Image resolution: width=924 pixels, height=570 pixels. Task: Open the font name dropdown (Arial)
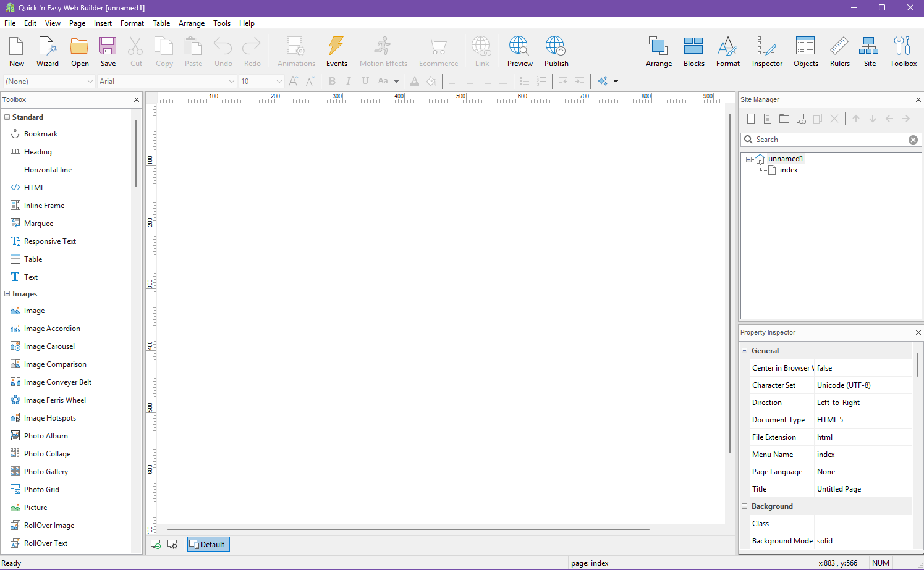[x=167, y=82]
